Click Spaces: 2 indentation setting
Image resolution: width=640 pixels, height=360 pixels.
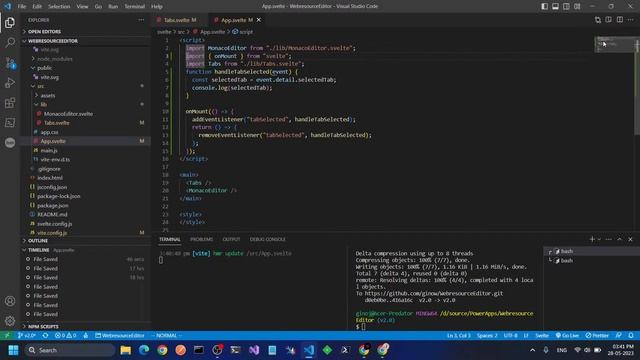(487, 336)
